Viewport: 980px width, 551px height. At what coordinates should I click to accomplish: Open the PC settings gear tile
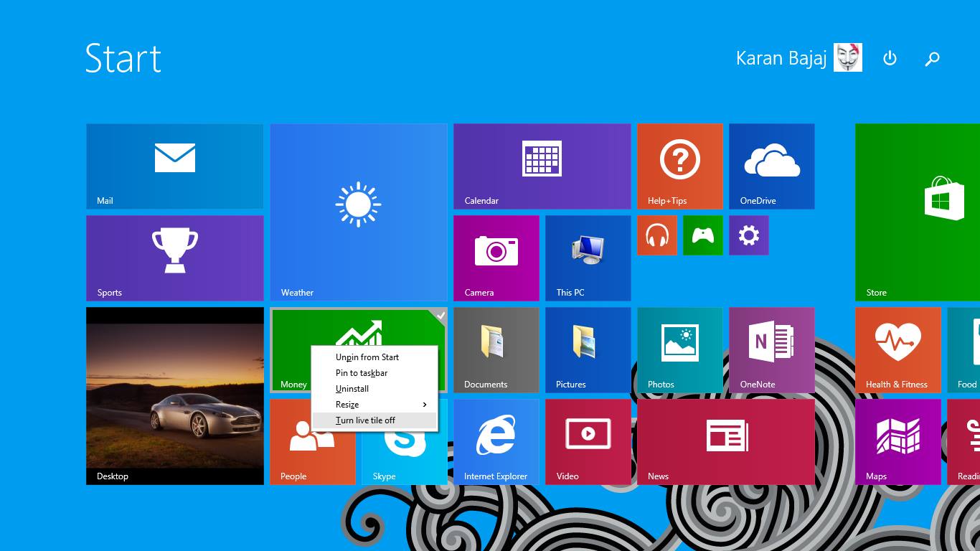tap(749, 235)
